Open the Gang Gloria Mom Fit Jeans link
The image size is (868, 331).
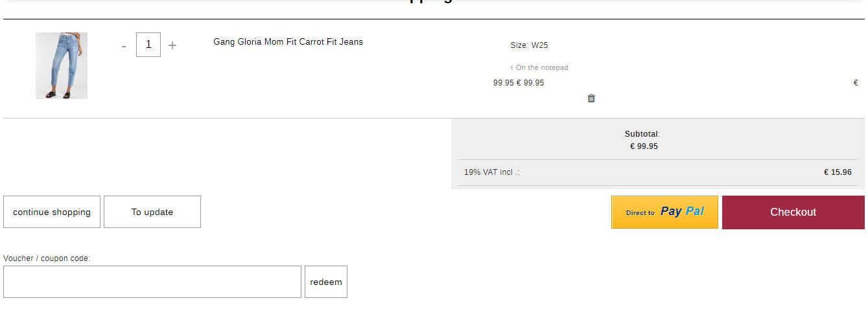coord(288,42)
